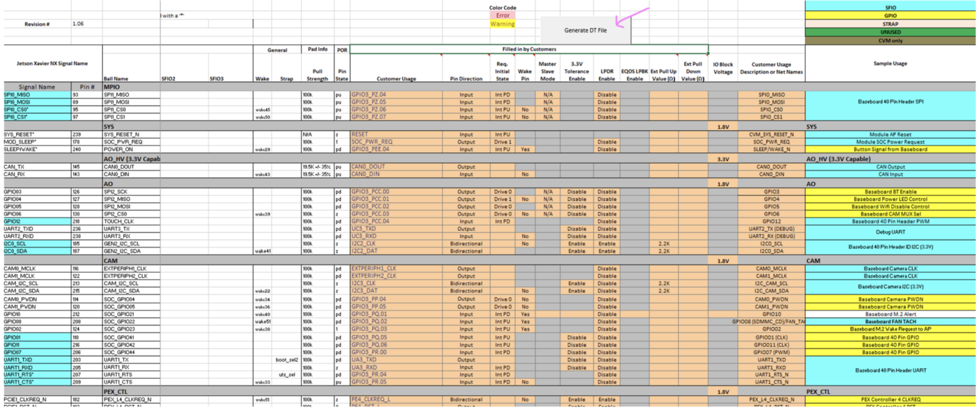Click the CAM_I2C_SDA signal name cell
This screenshot has width=980, height=410.
coord(36,290)
